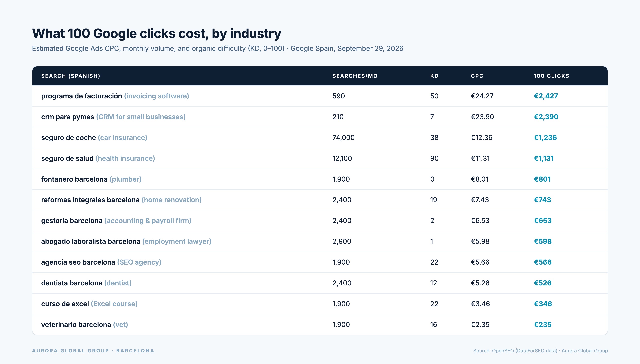Screen dimensions: 640x364
Task: Click the 'AURORA GLOBAL GROUP · BARCELONA' footer
Action: point(93,351)
